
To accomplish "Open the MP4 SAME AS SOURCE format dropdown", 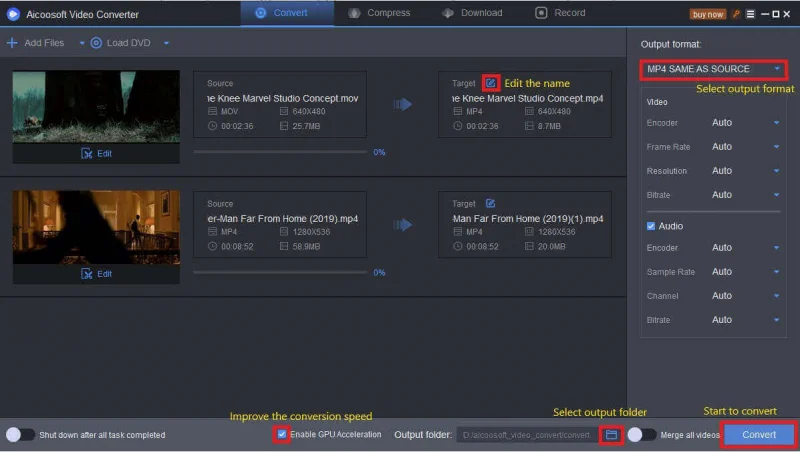I will click(x=714, y=69).
